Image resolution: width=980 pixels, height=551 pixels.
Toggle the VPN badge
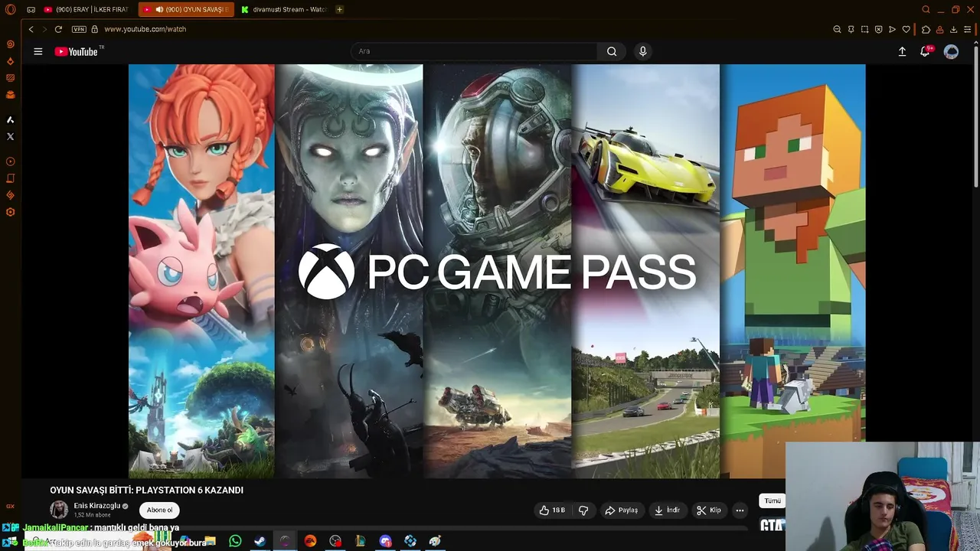[79, 29]
